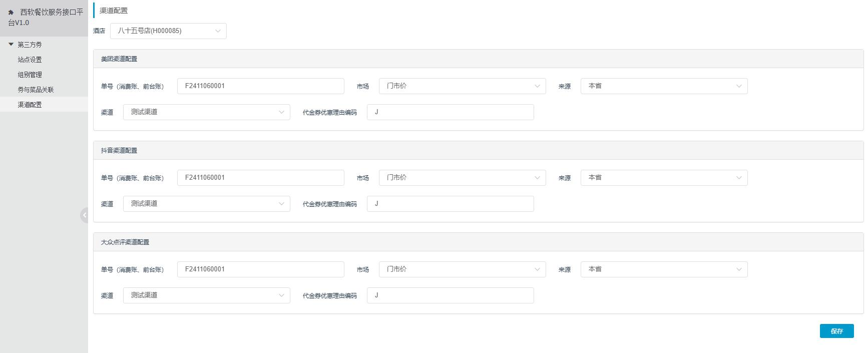Collapse the sidebar with the arrow handle
The width and height of the screenshot is (868, 353).
[84, 215]
